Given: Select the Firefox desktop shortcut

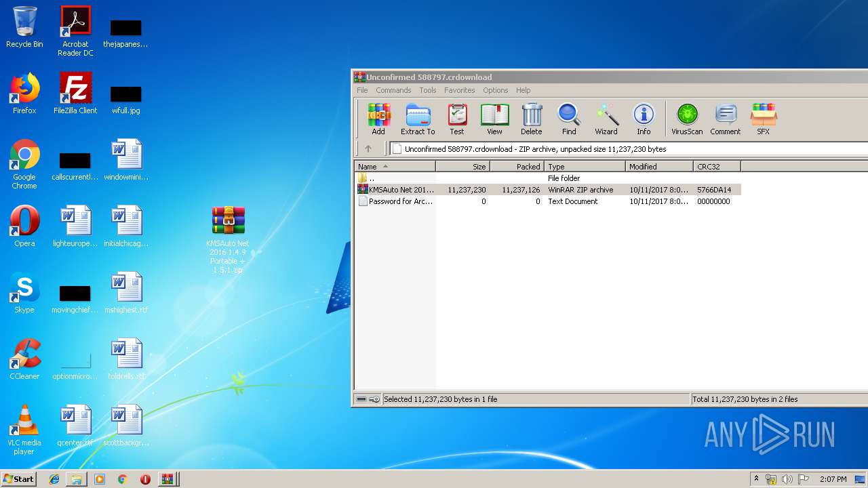Looking at the screenshot, I should pos(24,94).
